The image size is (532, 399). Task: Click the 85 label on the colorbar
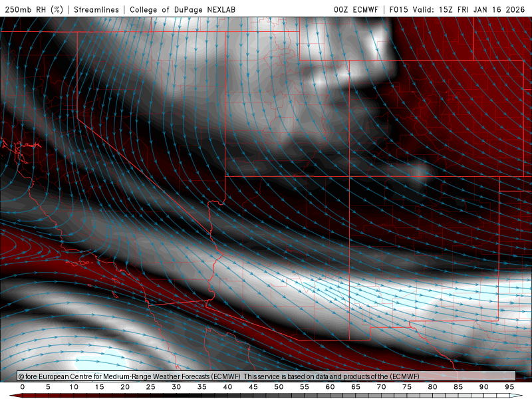pyautogui.click(x=458, y=387)
